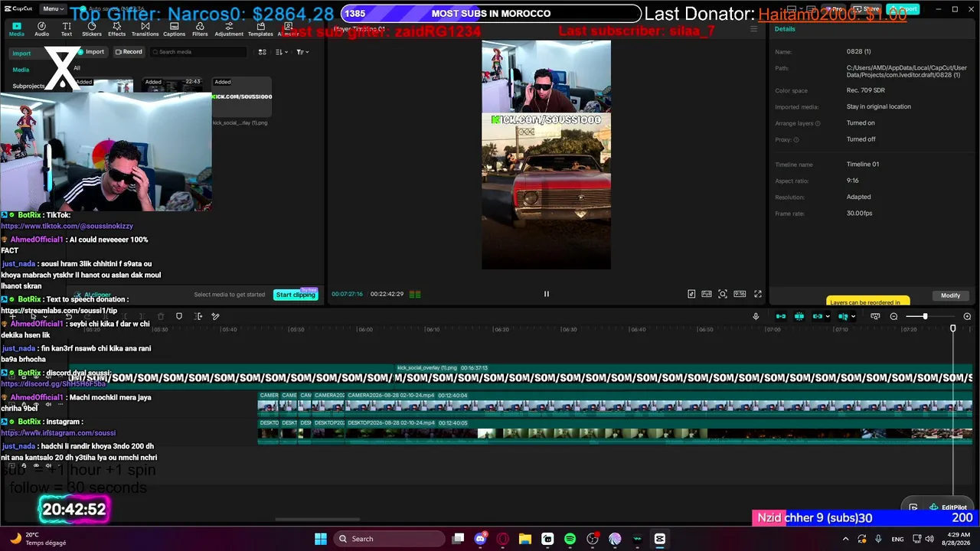Viewport: 980px width, 551px height.
Task: Open the Windows Start menu
Action: point(321,539)
